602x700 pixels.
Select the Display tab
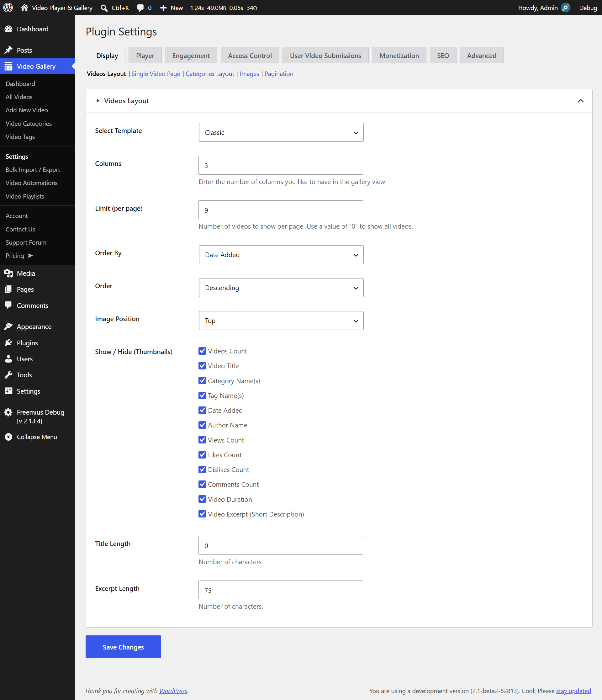coord(107,56)
